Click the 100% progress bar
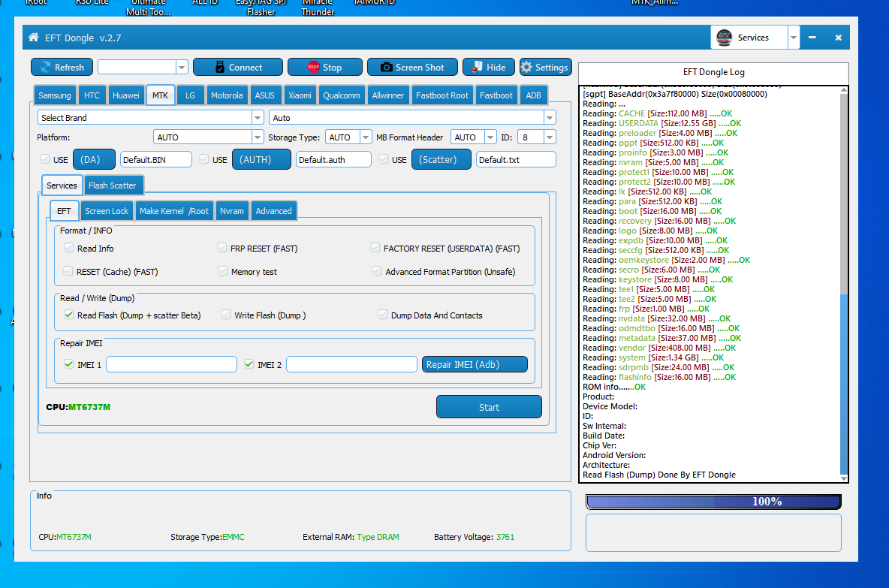 pyautogui.click(x=713, y=501)
